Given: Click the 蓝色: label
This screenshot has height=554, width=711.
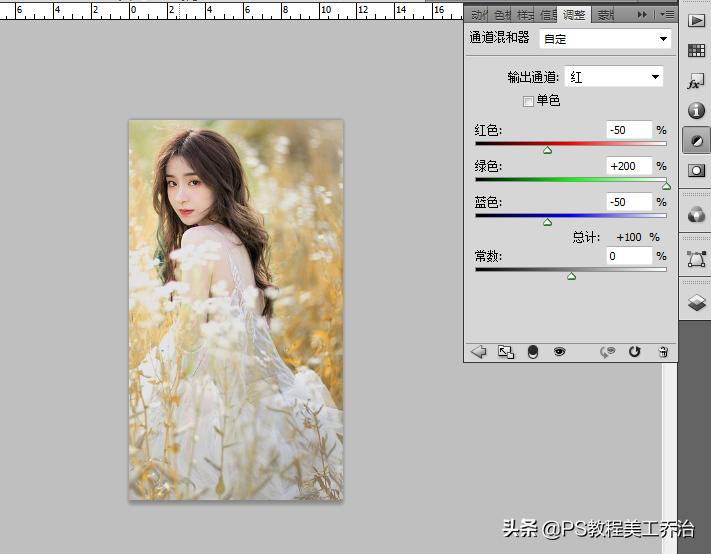Looking at the screenshot, I should [488, 202].
